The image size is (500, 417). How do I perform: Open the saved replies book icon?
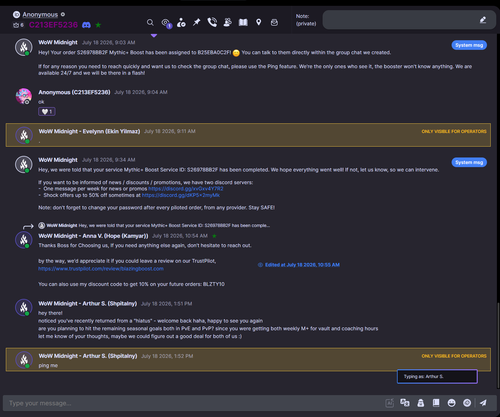point(436,403)
